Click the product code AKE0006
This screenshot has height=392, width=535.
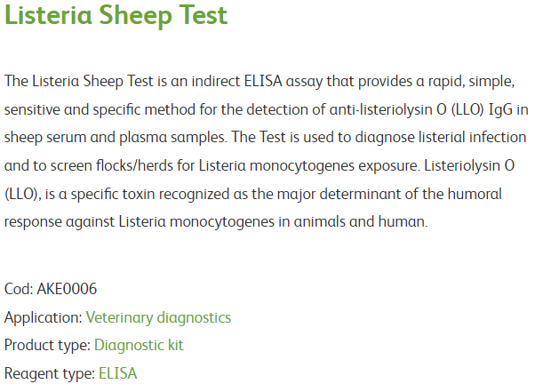click(67, 289)
